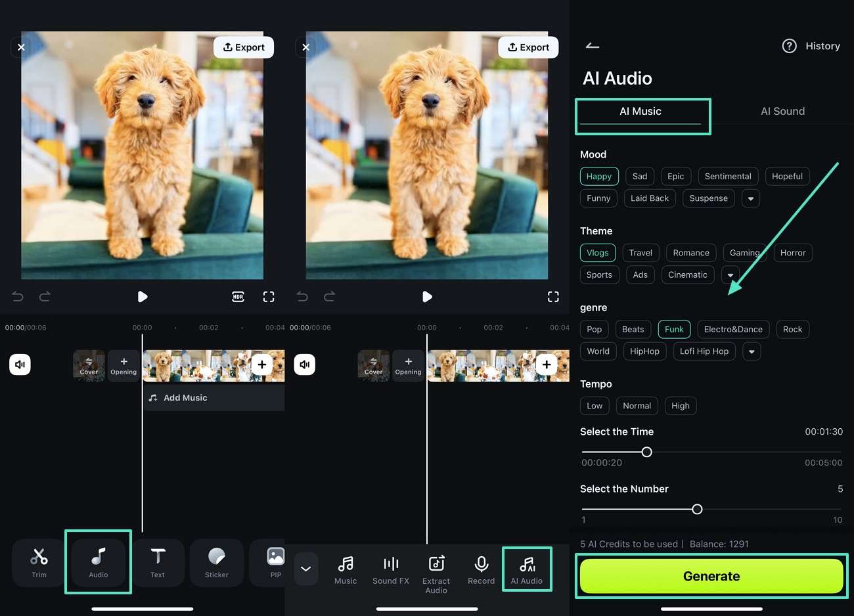This screenshot has height=616, width=854.
Task: Mute clip audio in middle editor timeline
Action: [x=305, y=364]
